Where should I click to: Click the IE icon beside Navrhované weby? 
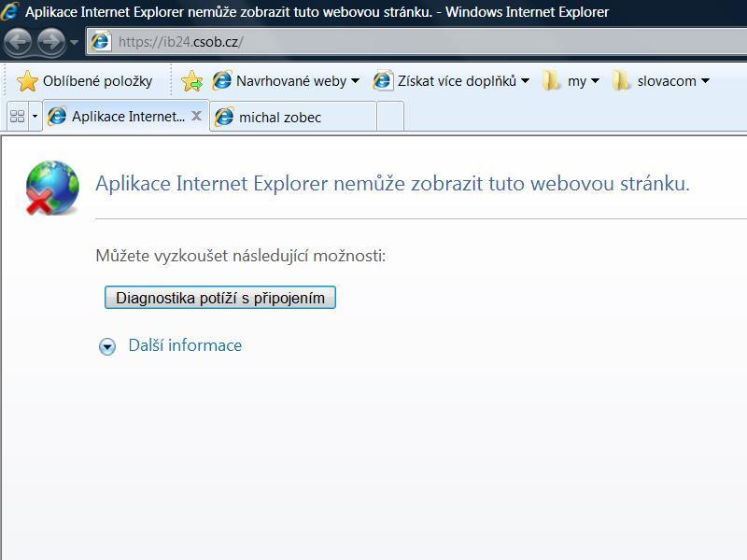[221, 80]
